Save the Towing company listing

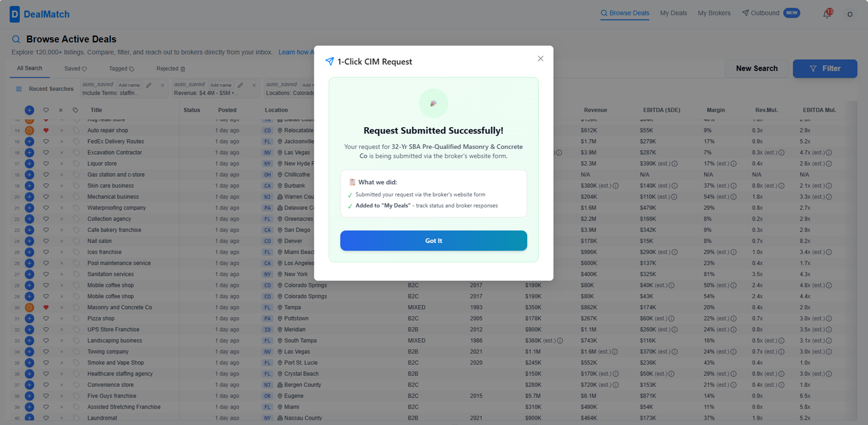click(46, 352)
